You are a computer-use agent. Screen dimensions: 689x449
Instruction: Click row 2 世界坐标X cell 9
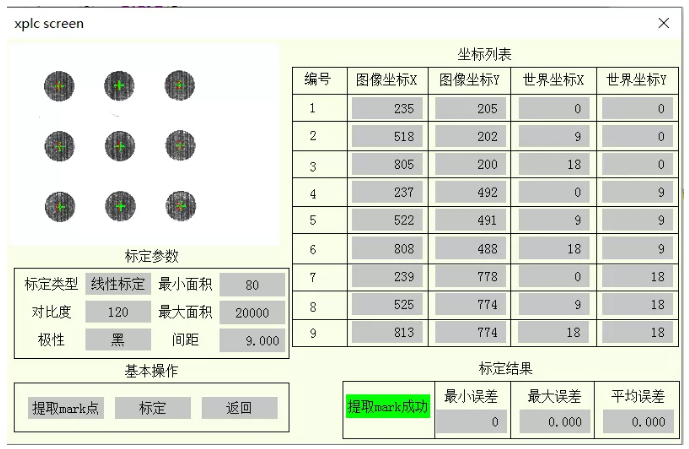point(554,137)
